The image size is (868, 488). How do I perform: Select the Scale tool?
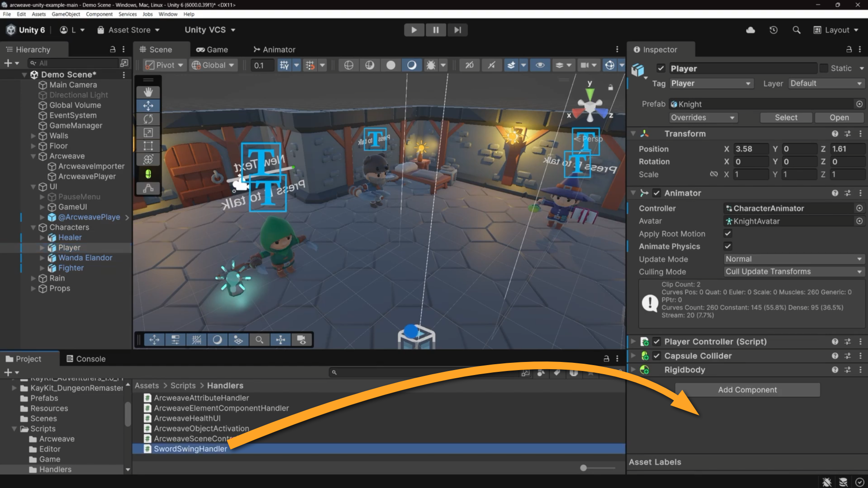click(148, 133)
